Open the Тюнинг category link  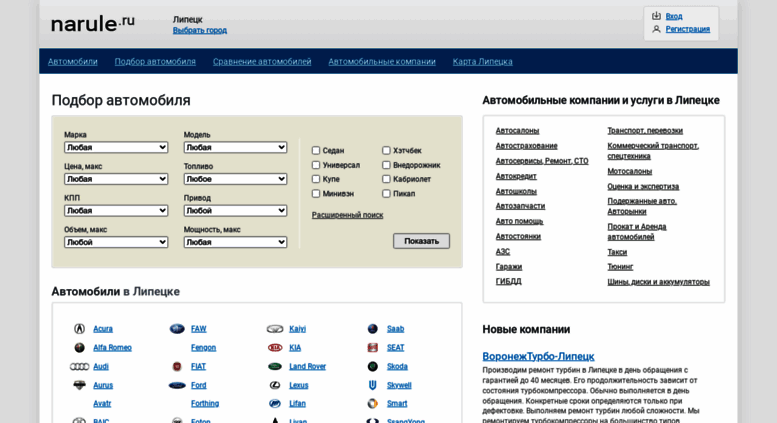620,266
